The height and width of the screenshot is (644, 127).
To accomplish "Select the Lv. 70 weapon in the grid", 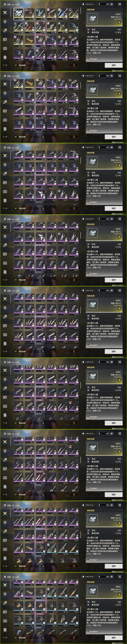I will click(x=74, y=28).
